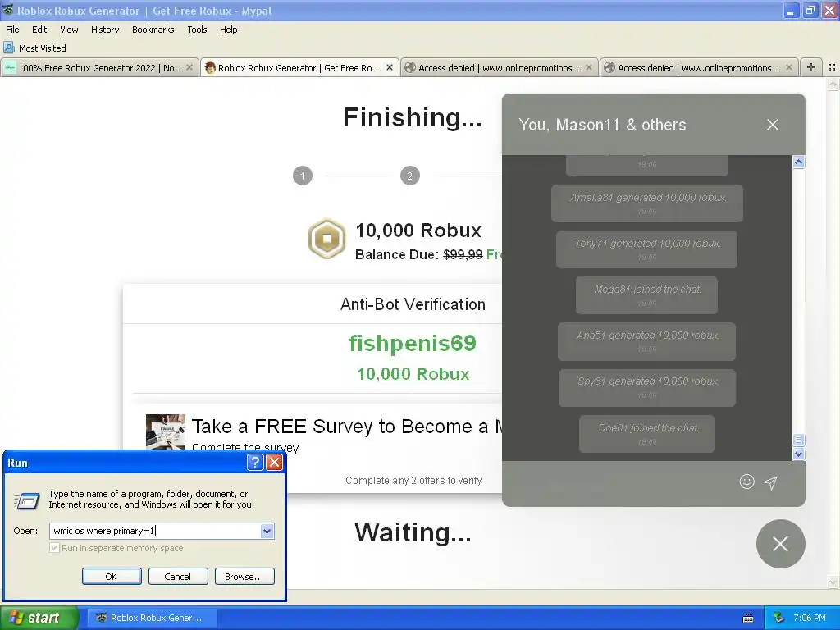Open the View menu
The image size is (840, 630).
click(69, 30)
